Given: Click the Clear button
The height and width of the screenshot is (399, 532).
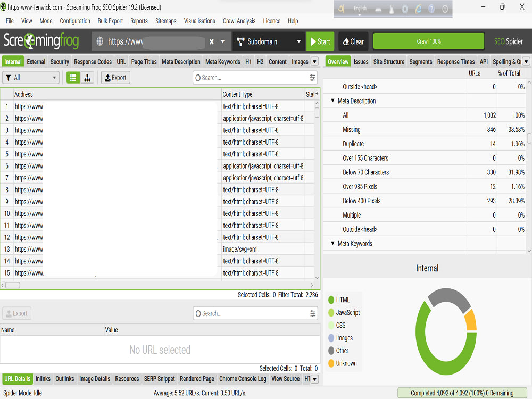Looking at the screenshot, I should tap(354, 41).
